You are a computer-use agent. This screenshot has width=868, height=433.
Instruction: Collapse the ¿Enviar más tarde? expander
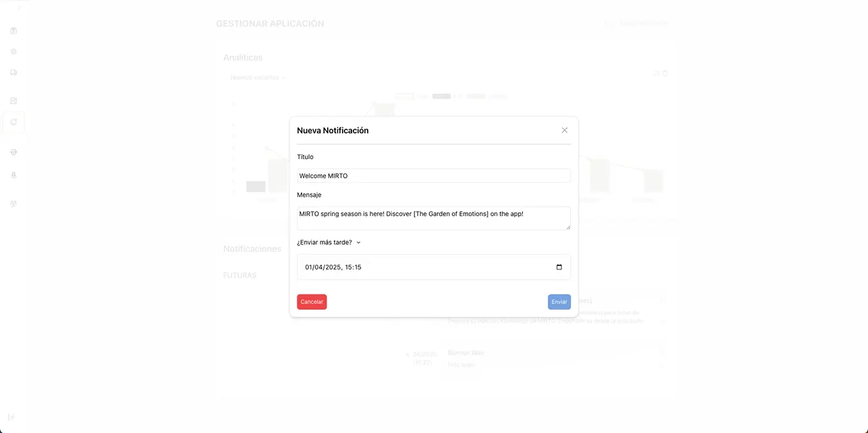tap(329, 242)
